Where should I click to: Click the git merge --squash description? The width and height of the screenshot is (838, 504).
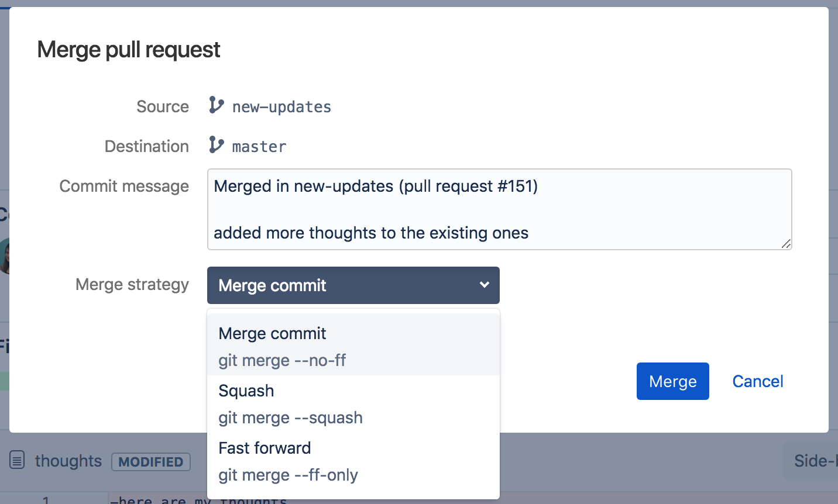pyautogui.click(x=291, y=417)
